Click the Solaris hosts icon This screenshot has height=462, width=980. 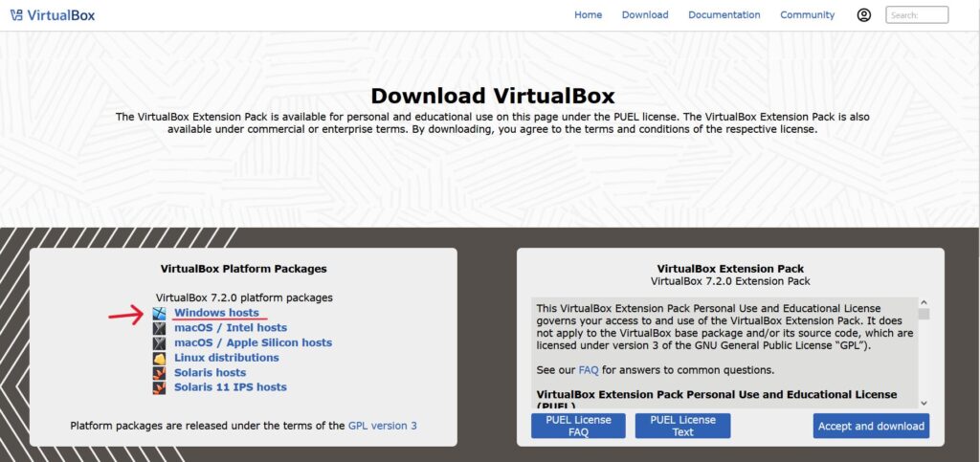click(160, 373)
